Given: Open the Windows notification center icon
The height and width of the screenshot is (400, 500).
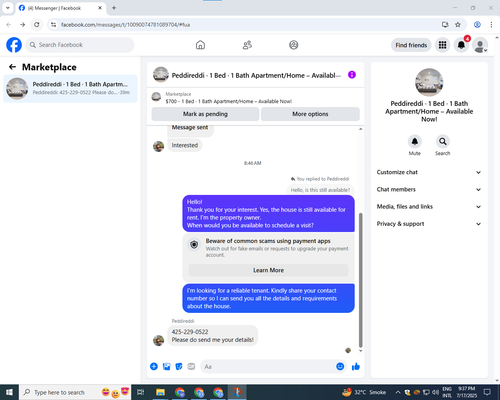Looking at the screenshot, I should tap(487, 392).
